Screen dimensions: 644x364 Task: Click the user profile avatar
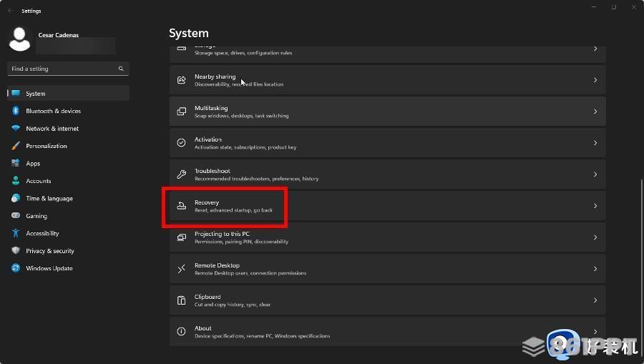click(19, 39)
